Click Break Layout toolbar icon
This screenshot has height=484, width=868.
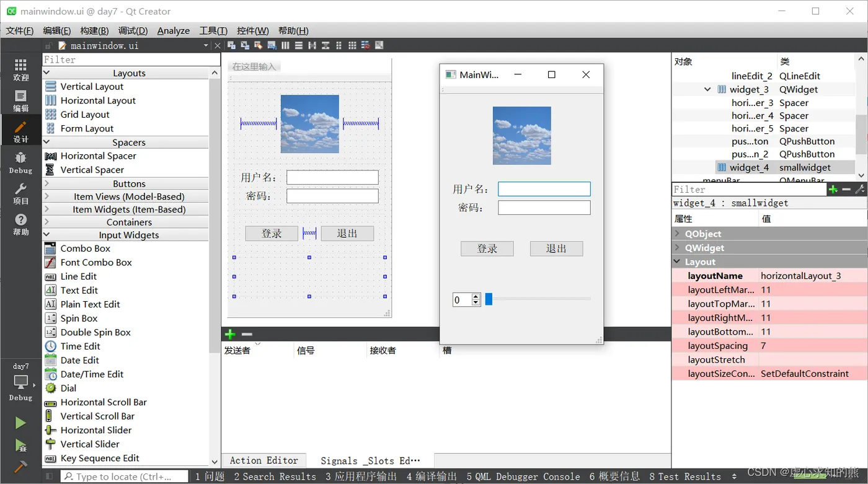[366, 45]
